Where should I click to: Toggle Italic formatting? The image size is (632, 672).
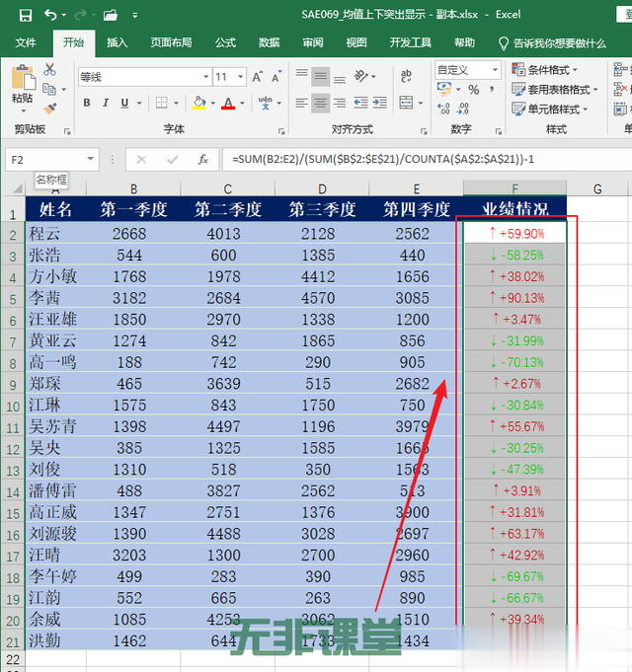106,103
